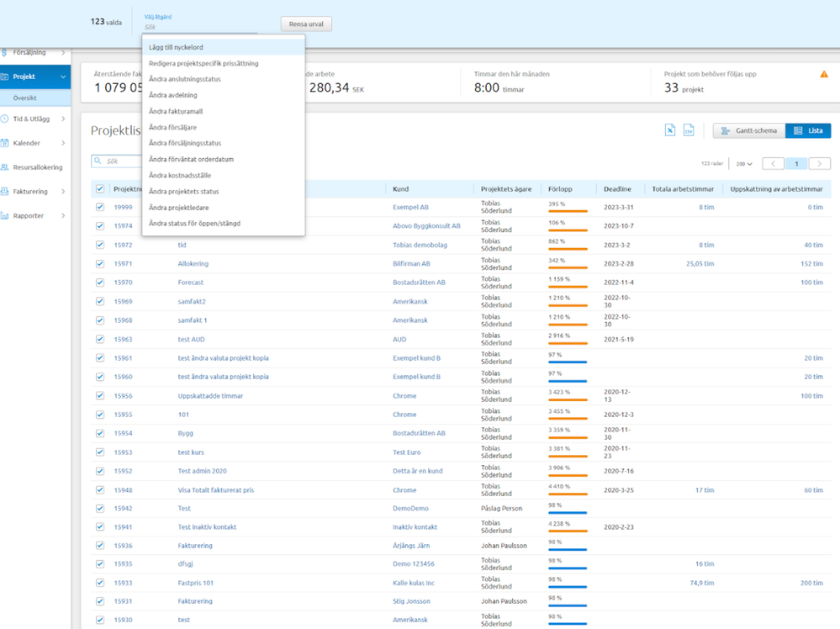Deselect the checkbox for project 15953
Viewport: 840px width, 629px height.
tap(100, 452)
